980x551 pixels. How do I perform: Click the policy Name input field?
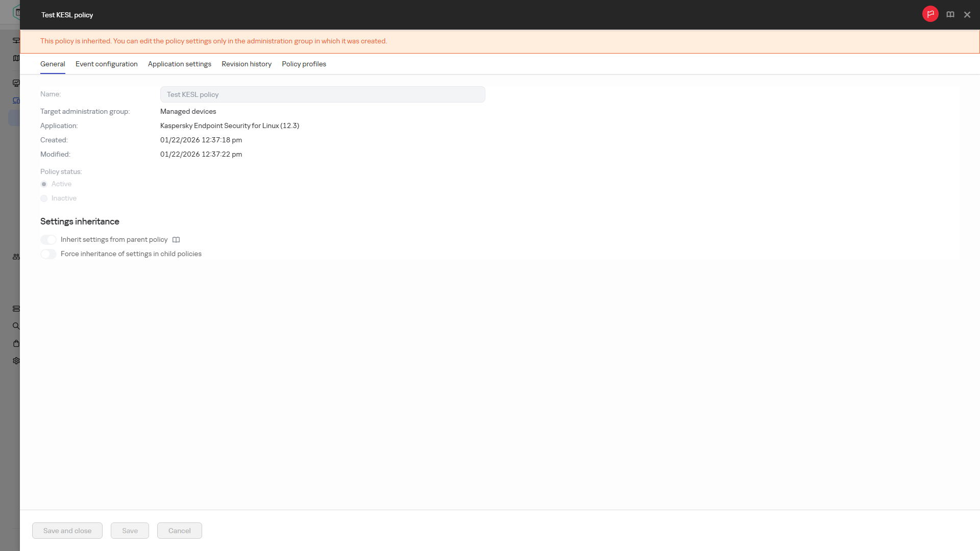click(323, 94)
